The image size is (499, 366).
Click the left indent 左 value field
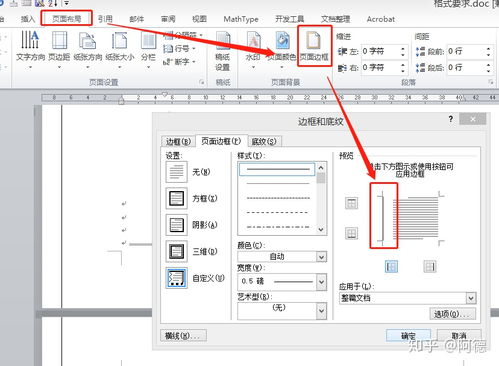click(380, 51)
